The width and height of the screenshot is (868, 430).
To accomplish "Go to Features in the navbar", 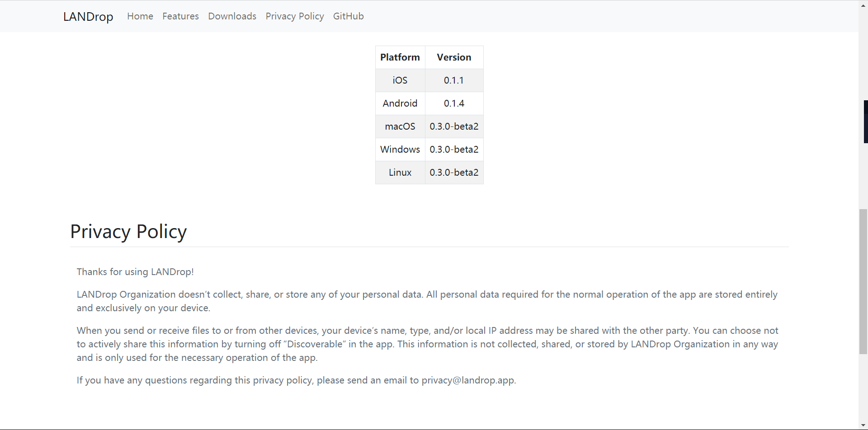I will (x=180, y=16).
